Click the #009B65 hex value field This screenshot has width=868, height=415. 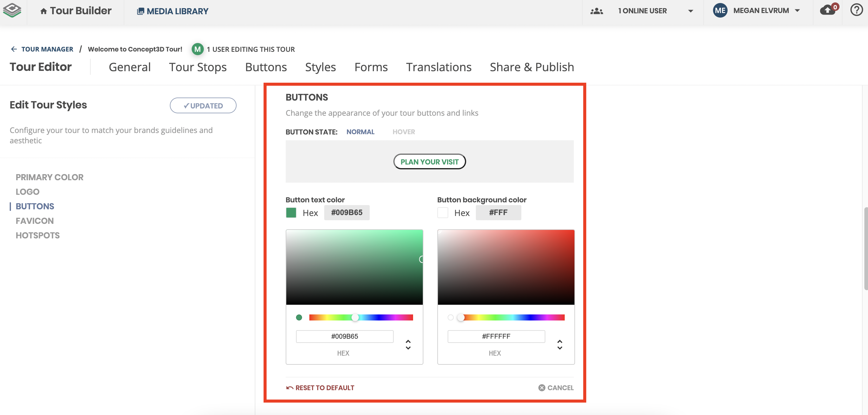(346, 212)
